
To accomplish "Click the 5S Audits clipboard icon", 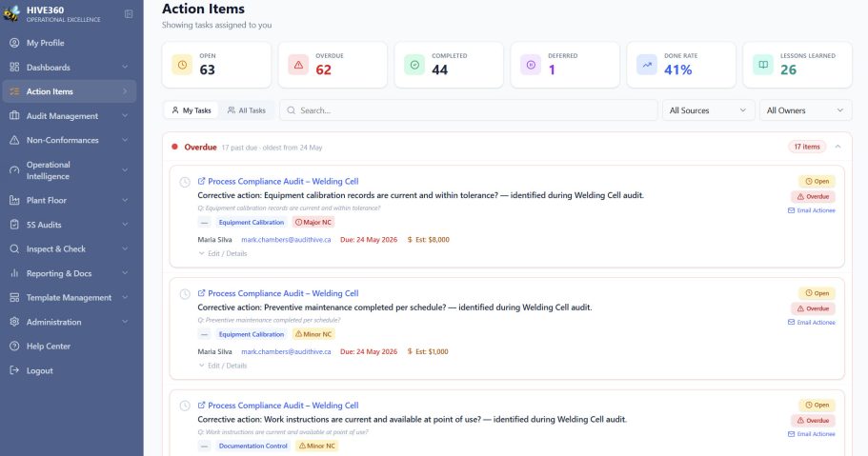I will [x=14, y=224].
